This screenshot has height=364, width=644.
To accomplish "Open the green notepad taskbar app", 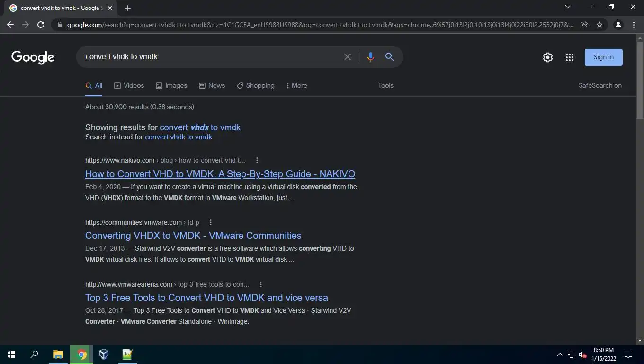I will click(127, 355).
